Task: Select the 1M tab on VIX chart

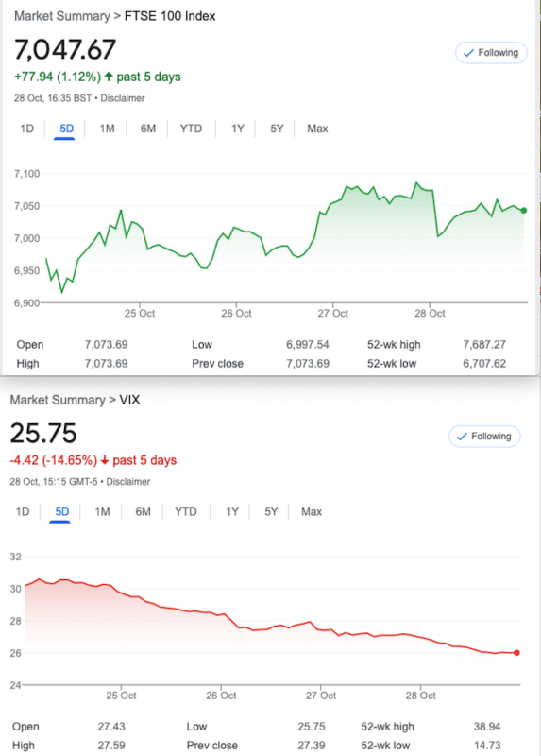Action: [102, 512]
